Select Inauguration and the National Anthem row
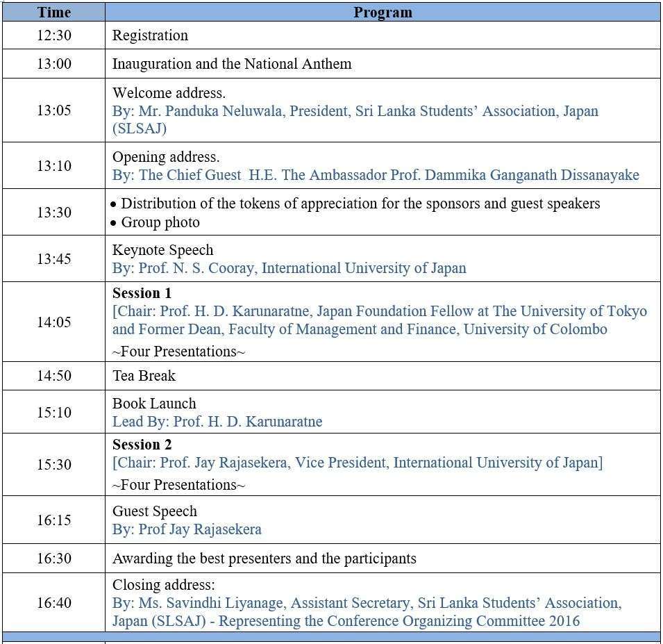Image resolution: width=663 pixels, height=644 pixels. click(232, 64)
